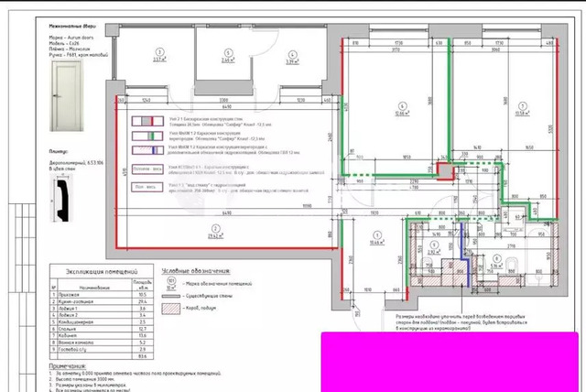
Task: Select the 'Ванная комната' table row
Action: tap(102, 343)
